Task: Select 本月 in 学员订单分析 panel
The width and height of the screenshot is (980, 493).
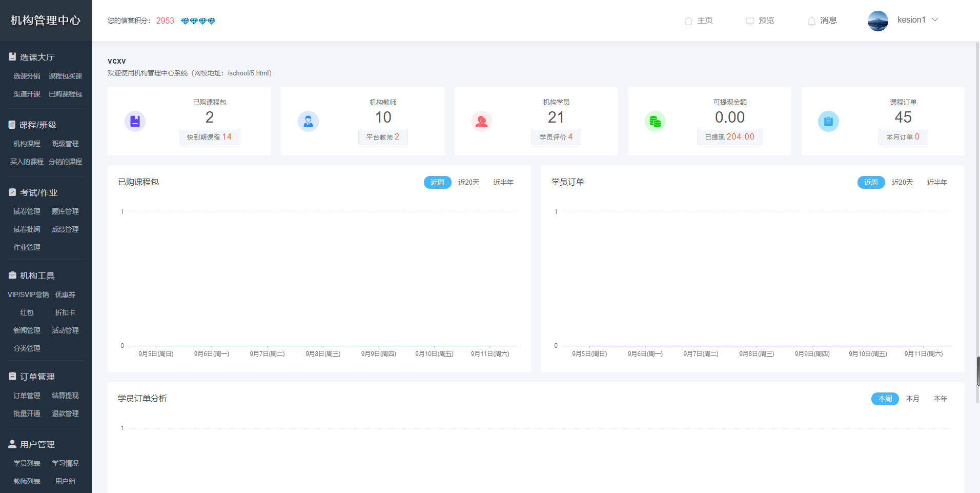Action: pos(912,399)
